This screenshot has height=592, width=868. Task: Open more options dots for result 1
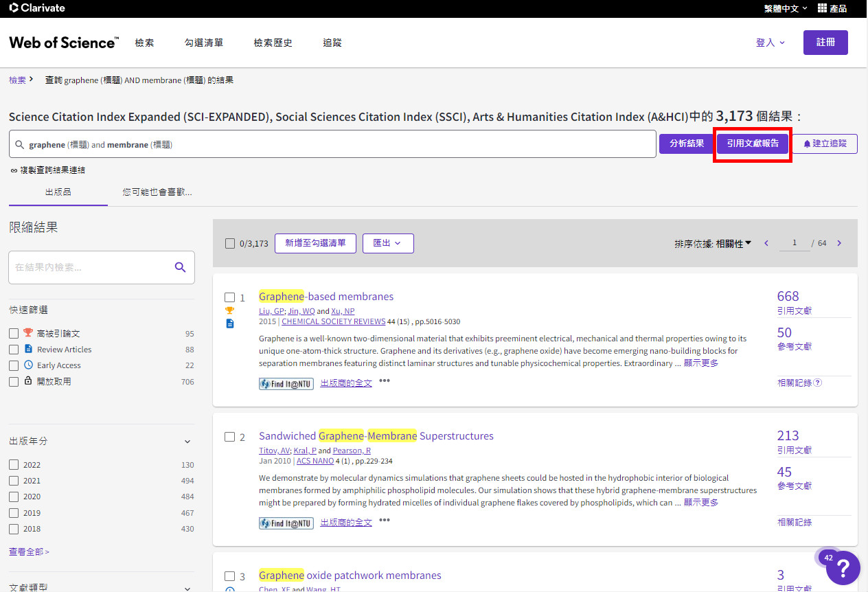point(385,381)
